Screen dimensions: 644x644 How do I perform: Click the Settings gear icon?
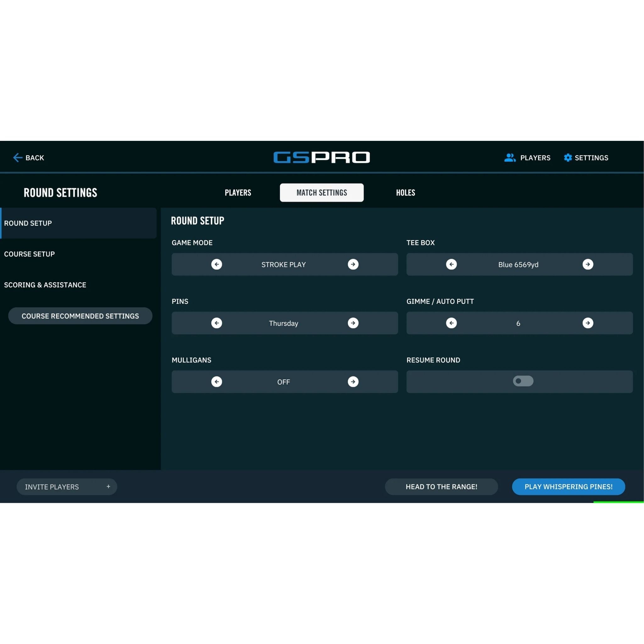pos(568,158)
